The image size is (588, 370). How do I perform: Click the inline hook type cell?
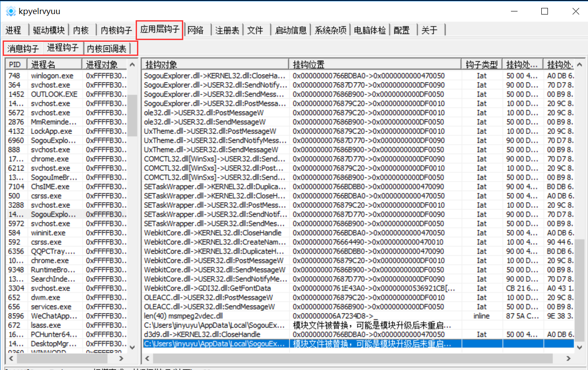coord(482,316)
